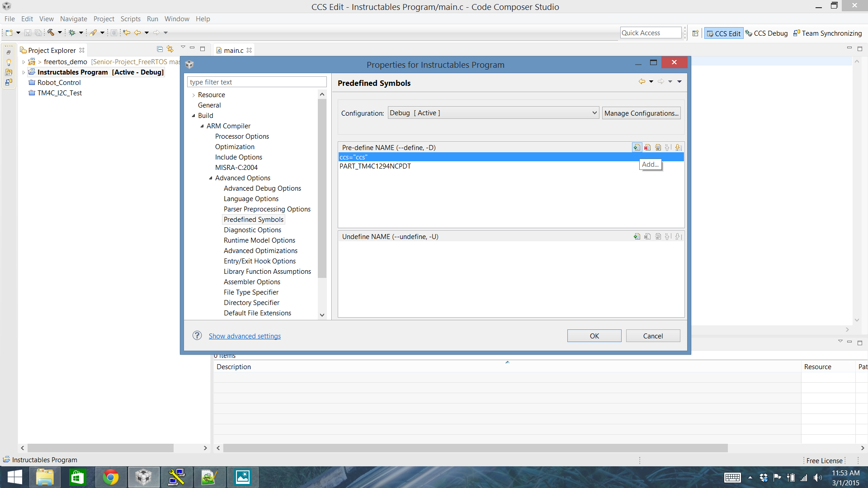The image size is (868, 488).
Task: Click Add icon for Pre-define NAME list
Action: click(637, 147)
